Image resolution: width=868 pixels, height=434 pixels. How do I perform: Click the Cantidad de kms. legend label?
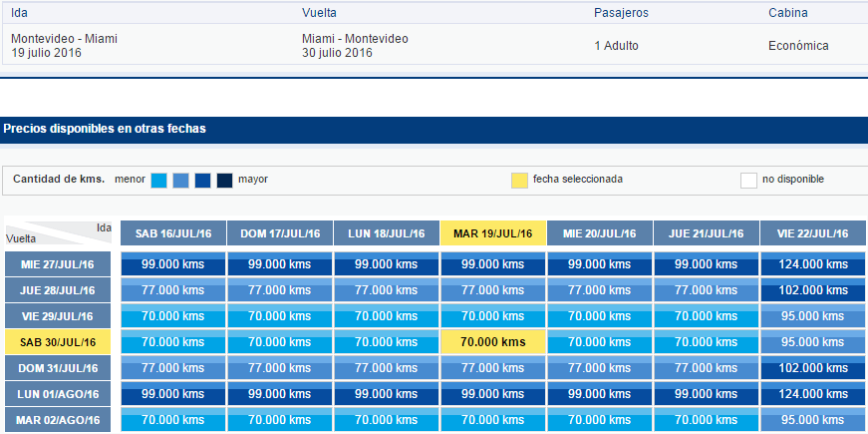(x=59, y=179)
